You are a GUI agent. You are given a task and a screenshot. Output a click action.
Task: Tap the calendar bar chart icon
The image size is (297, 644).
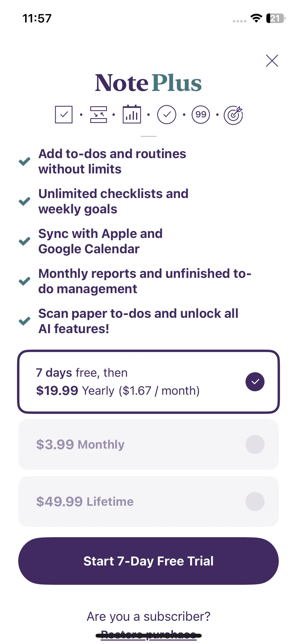coord(131,114)
